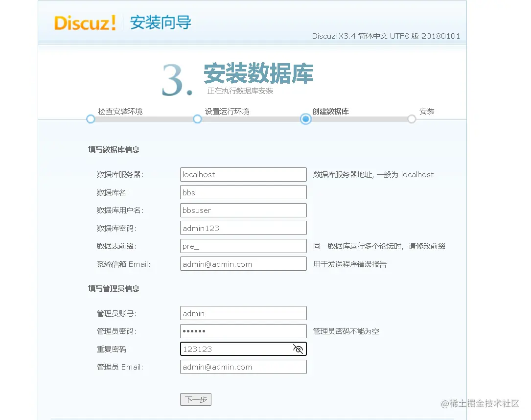Edit the 管理员 Email field
Viewport: 531px width, 420px height.
243,367
